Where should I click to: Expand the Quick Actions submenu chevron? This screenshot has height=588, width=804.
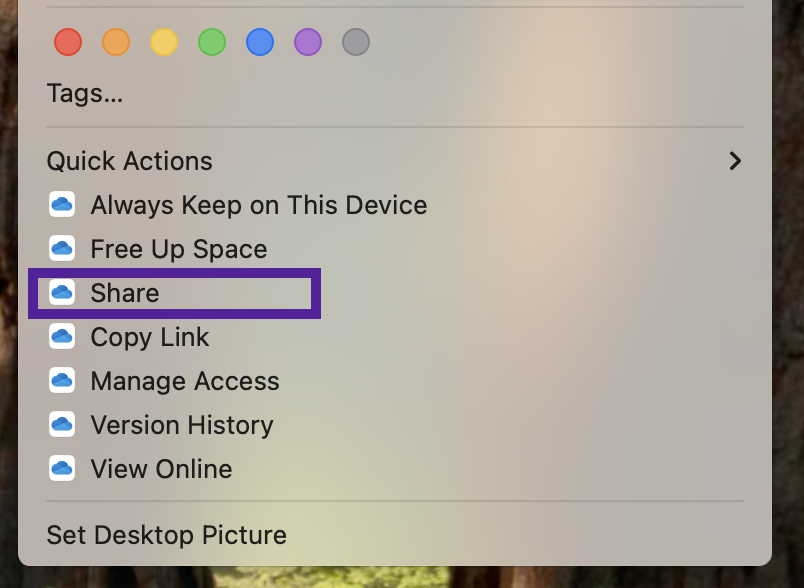point(735,161)
